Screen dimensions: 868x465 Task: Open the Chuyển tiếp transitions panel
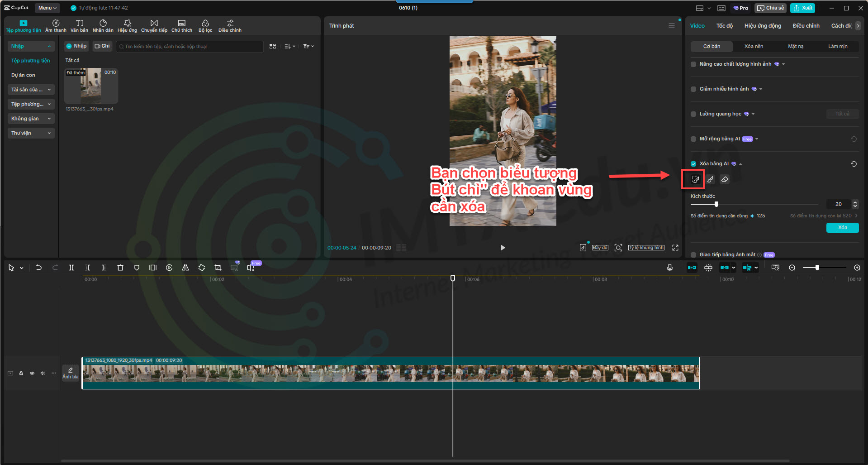tap(154, 26)
